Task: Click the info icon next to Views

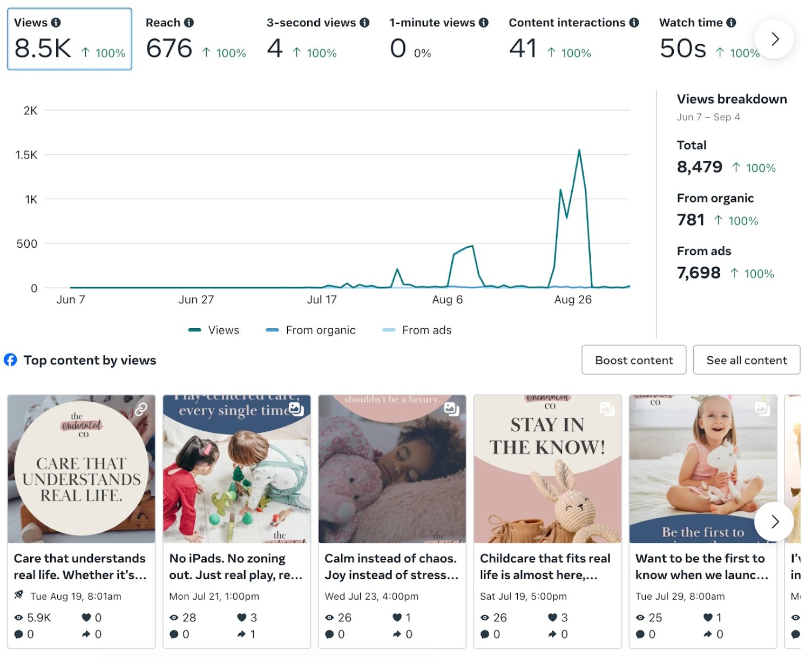Action: pos(56,23)
